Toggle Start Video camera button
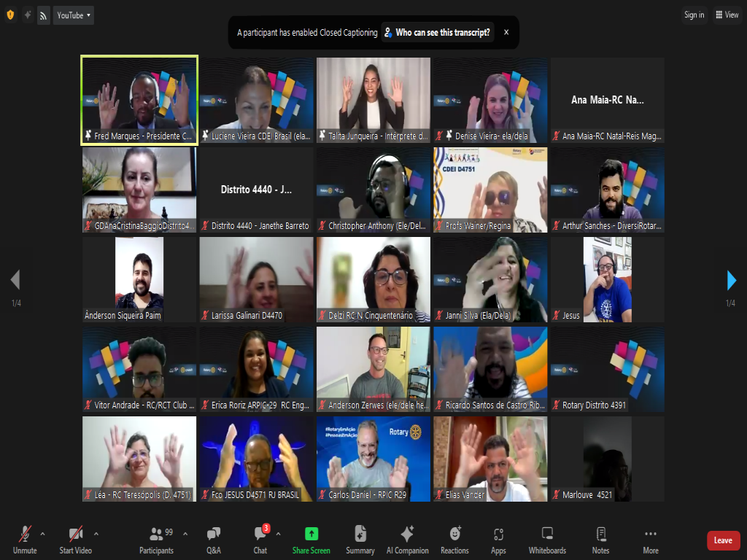 [x=76, y=540]
